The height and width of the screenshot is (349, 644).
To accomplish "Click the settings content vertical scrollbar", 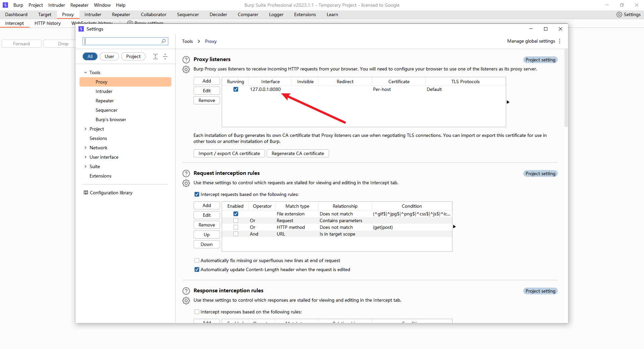I will (x=566, y=88).
